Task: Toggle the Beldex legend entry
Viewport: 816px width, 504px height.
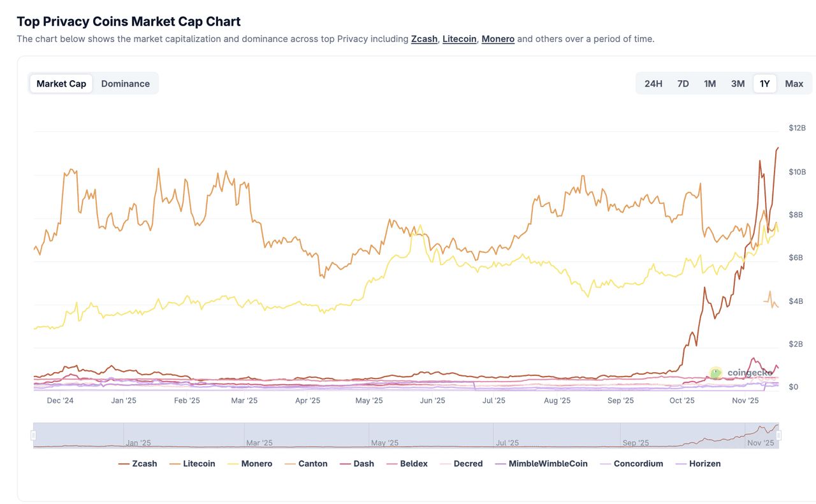Action: click(x=407, y=464)
